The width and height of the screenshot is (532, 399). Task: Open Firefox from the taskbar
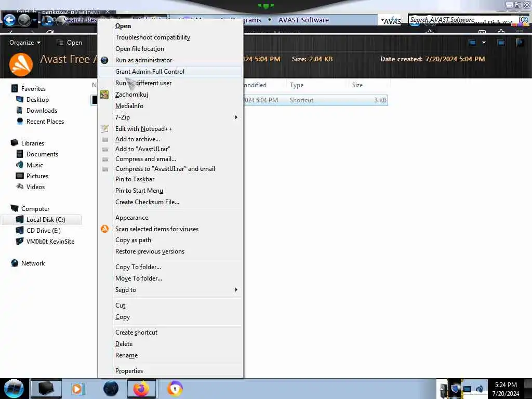tap(141, 389)
